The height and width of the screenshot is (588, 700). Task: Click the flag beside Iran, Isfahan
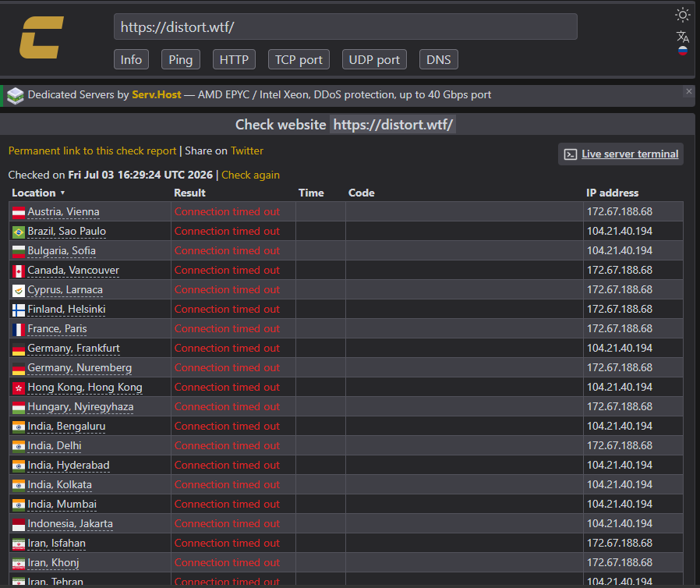[x=18, y=544]
